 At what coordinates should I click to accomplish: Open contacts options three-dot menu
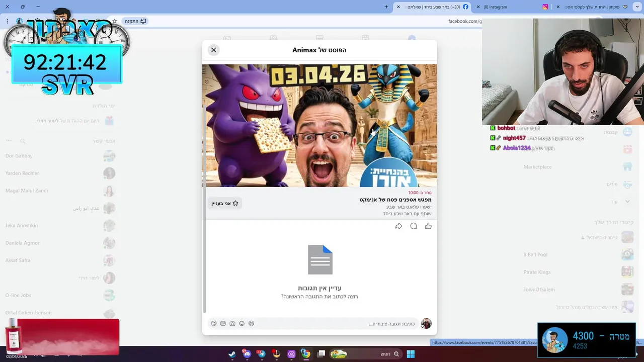9,141
